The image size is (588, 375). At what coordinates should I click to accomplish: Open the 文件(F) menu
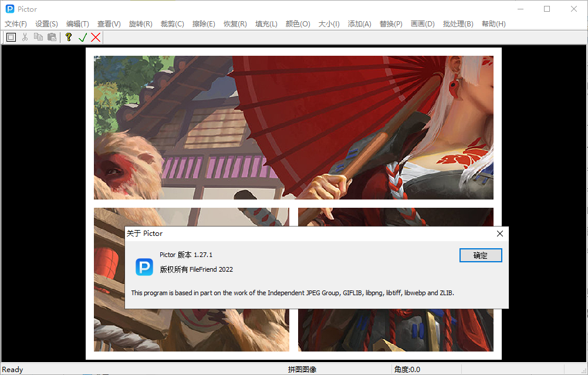tap(16, 24)
